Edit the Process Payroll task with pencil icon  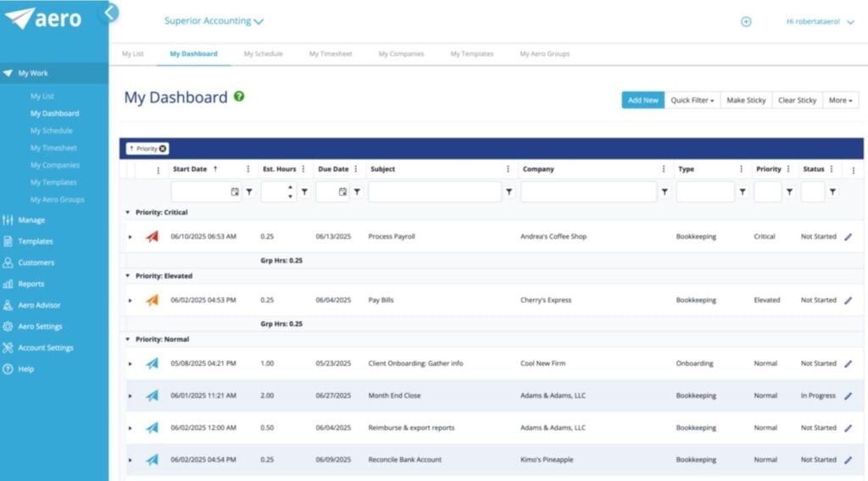[848, 236]
